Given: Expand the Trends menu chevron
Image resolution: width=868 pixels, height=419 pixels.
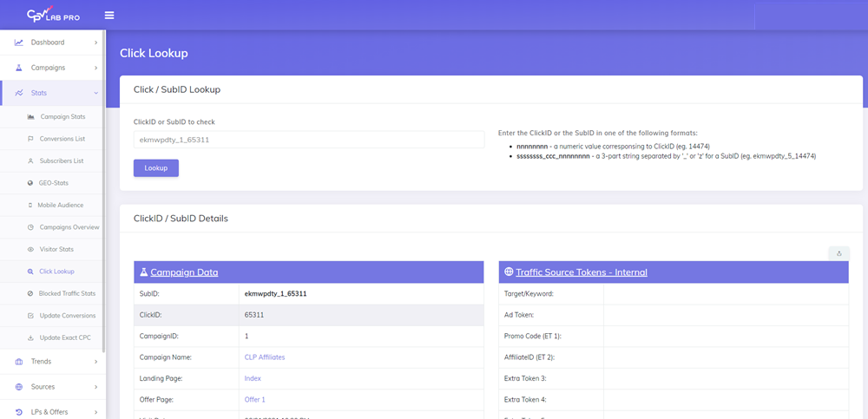Looking at the screenshot, I should 95,362.
